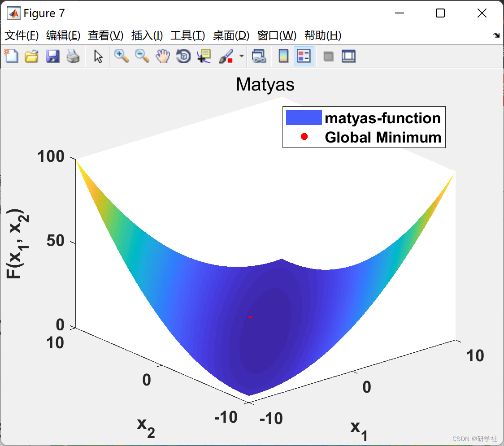Select the red global minimum point on surface
Image resolution: width=504 pixels, height=446 pixels.
click(x=250, y=317)
